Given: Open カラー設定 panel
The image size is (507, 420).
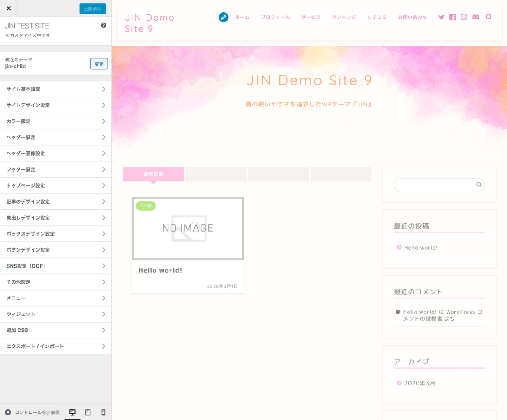Looking at the screenshot, I should point(56,121).
